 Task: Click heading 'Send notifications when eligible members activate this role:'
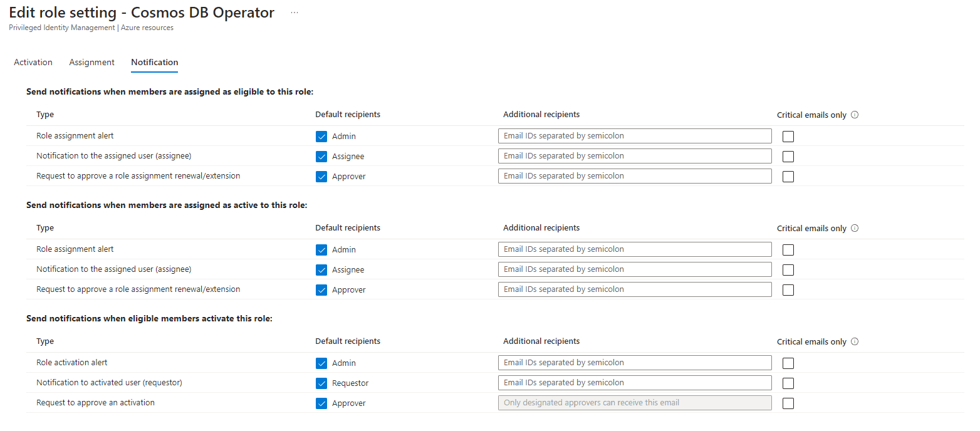coord(149,319)
